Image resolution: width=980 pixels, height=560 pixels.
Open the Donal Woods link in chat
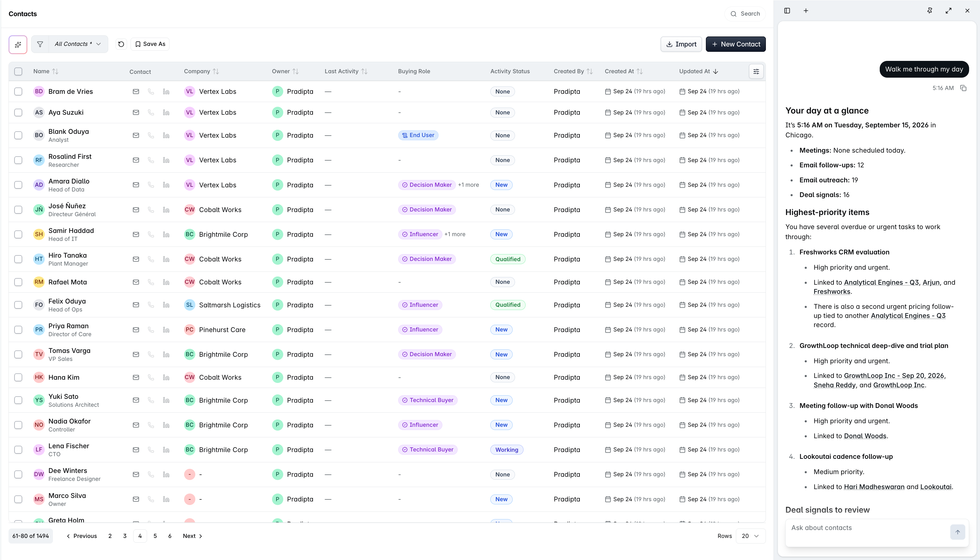865,436
